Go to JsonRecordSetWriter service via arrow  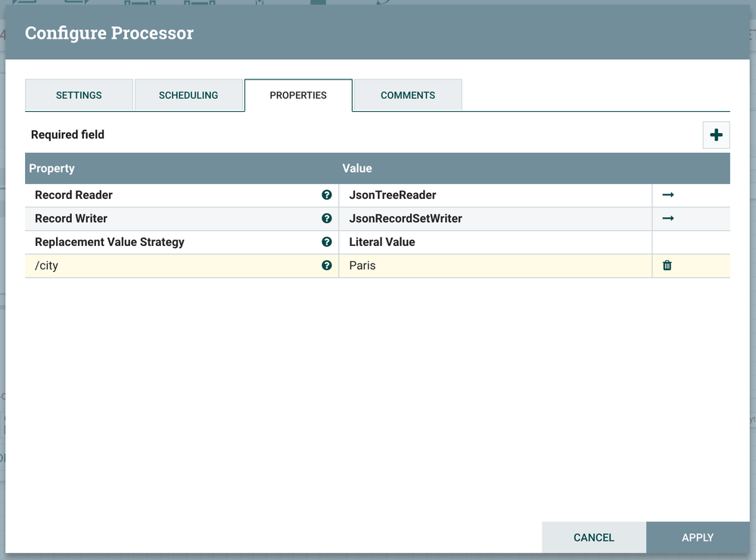[x=667, y=219]
